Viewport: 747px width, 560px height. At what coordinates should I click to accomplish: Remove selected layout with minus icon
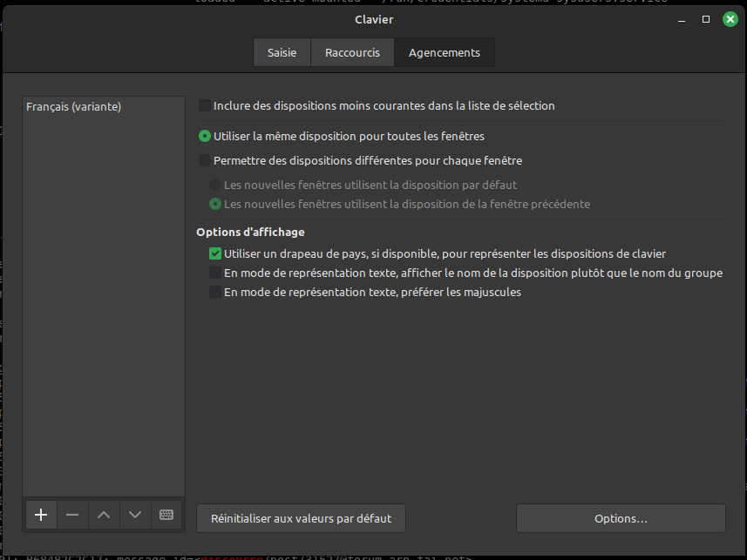click(x=72, y=515)
